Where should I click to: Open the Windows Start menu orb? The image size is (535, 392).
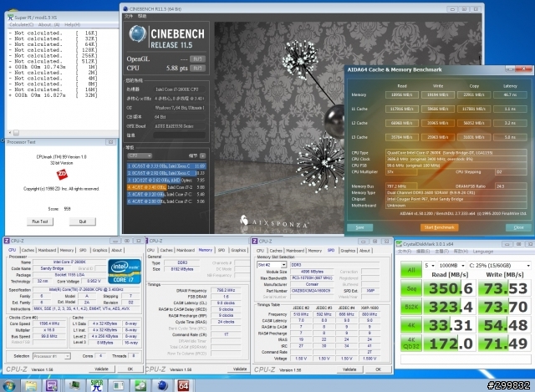click(9, 385)
